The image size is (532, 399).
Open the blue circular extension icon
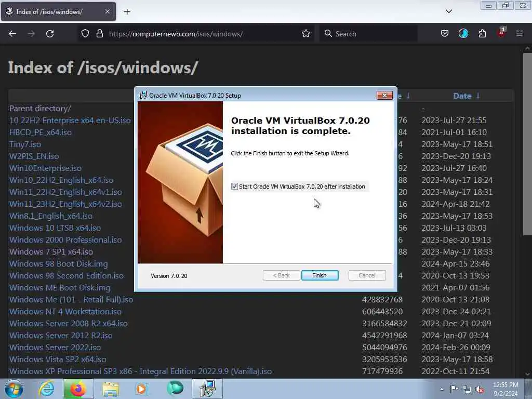463,34
